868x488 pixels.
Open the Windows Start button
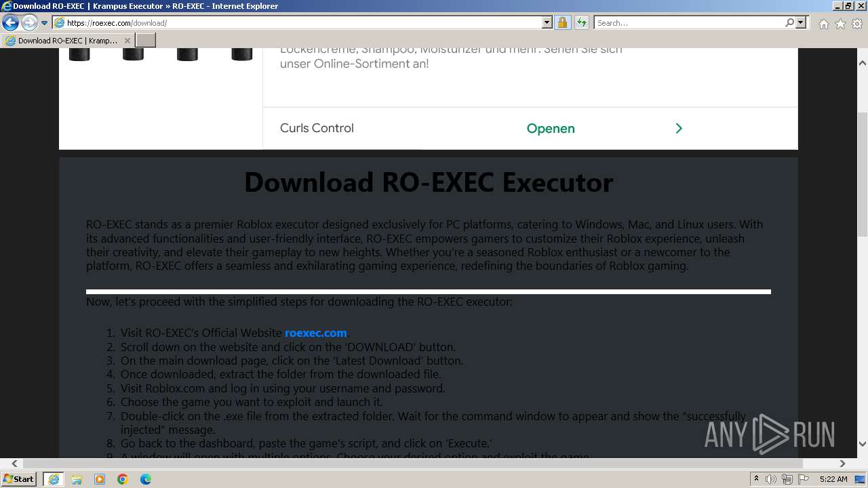[x=19, y=479]
